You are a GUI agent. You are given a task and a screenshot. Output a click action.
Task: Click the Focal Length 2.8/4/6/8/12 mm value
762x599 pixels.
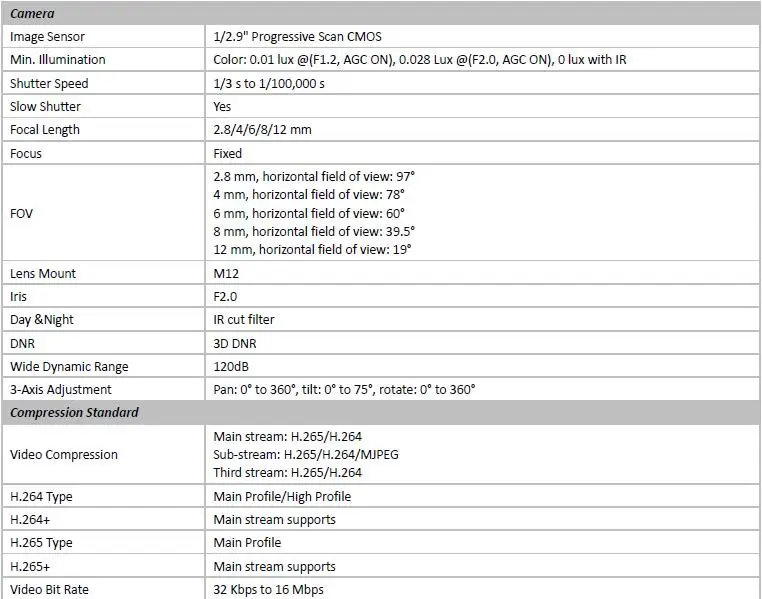coord(262,130)
